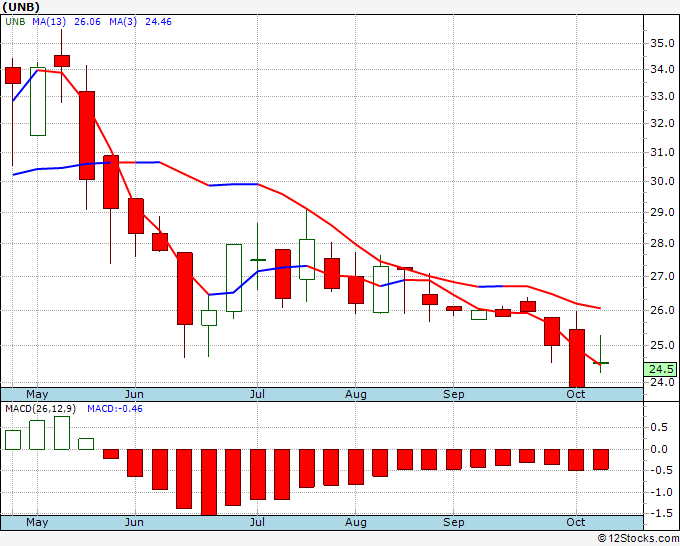This screenshot has height=546, width=680.
Task: Click the highlighted 24.5 current price tag
Action: tap(661, 369)
